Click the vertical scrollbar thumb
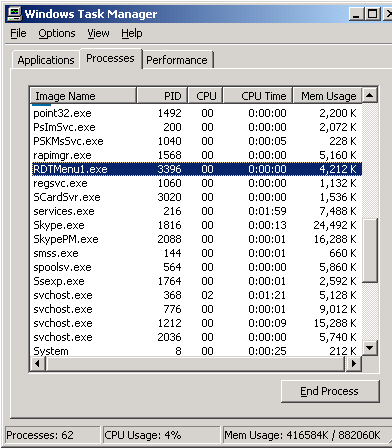This screenshot has width=392, height=448. click(x=370, y=251)
